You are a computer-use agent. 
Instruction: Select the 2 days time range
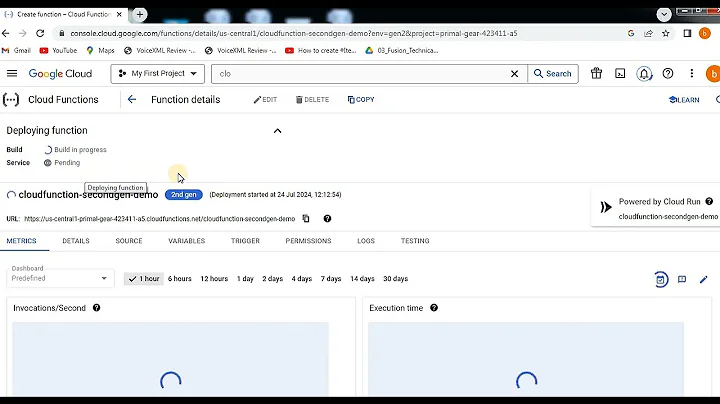click(x=272, y=279)
